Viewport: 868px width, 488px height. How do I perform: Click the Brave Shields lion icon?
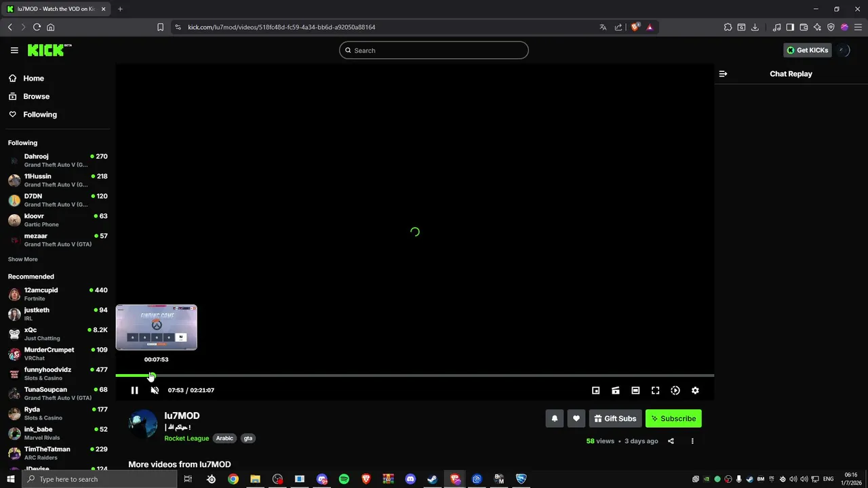(x=635, y=27)
